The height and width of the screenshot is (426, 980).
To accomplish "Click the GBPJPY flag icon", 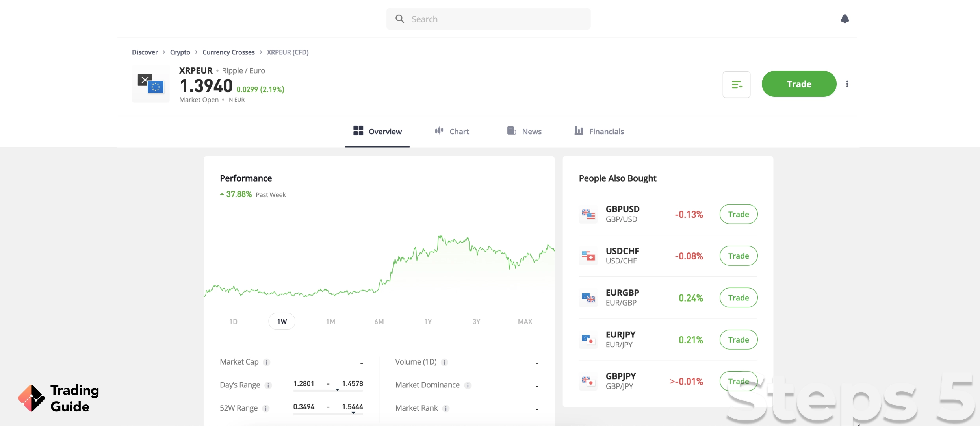I will click(588, 381).
